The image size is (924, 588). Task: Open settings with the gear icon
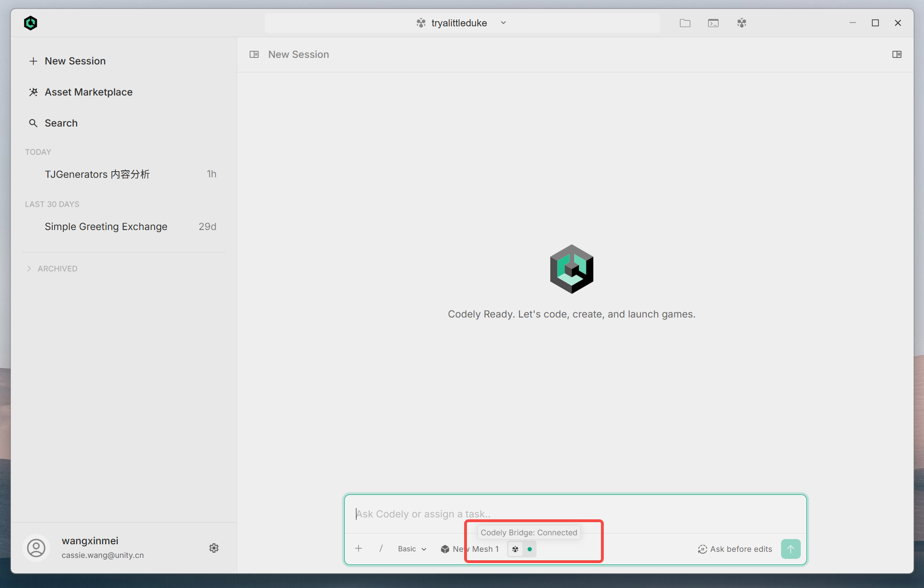[x=214, y=548]
